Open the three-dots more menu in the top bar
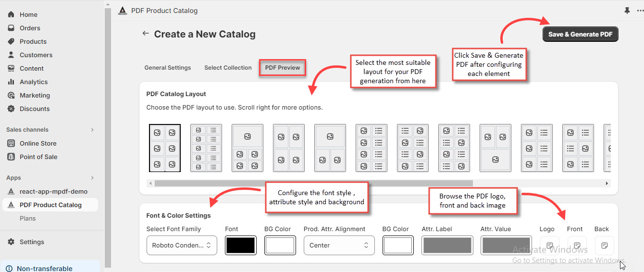 pos(639,11)
